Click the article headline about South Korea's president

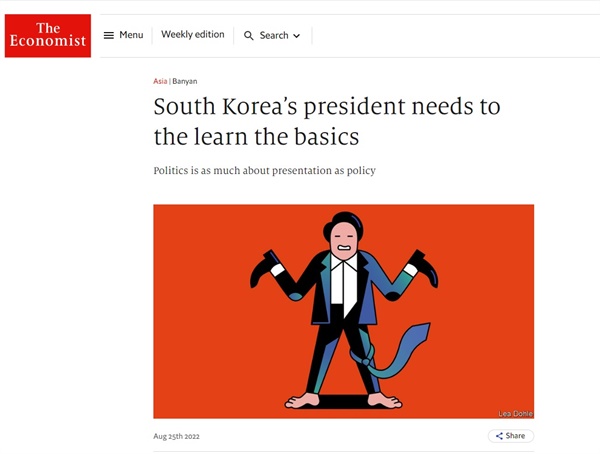327,121
